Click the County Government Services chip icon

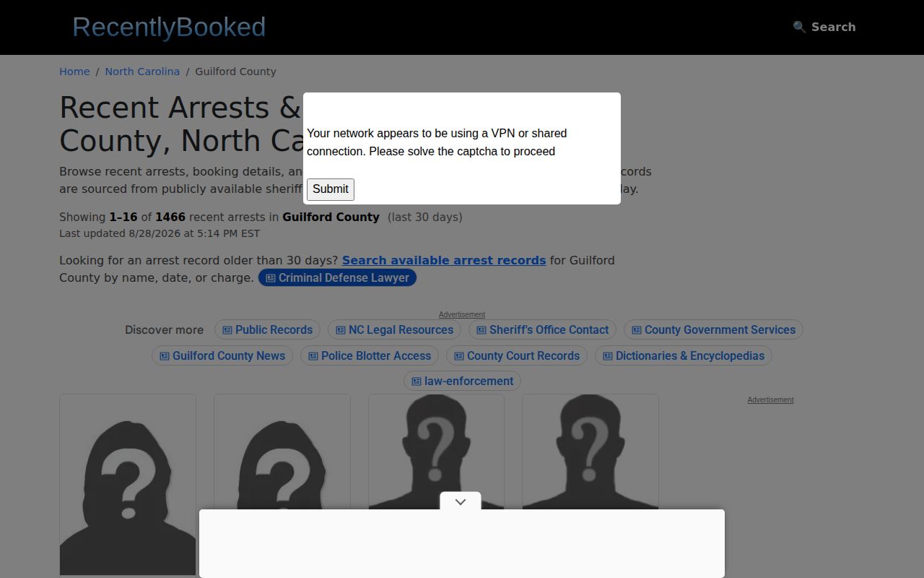[637, 330]
